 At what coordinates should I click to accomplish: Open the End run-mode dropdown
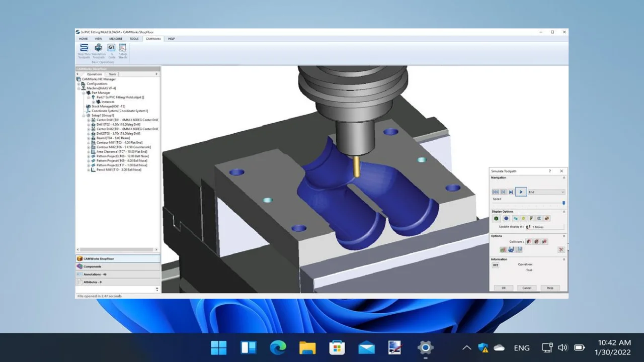(546, 192)
